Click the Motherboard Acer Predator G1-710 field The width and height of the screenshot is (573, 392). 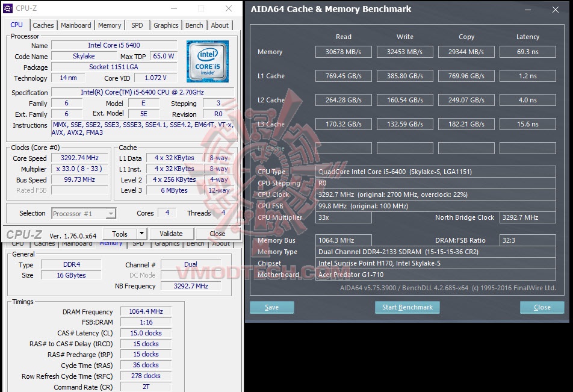coord(436,275)
